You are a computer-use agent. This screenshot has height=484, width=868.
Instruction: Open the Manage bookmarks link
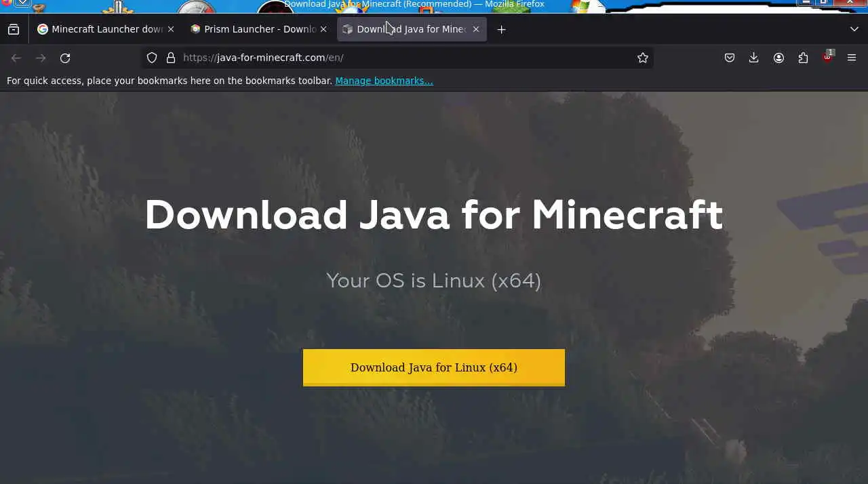tap(384, 81)
